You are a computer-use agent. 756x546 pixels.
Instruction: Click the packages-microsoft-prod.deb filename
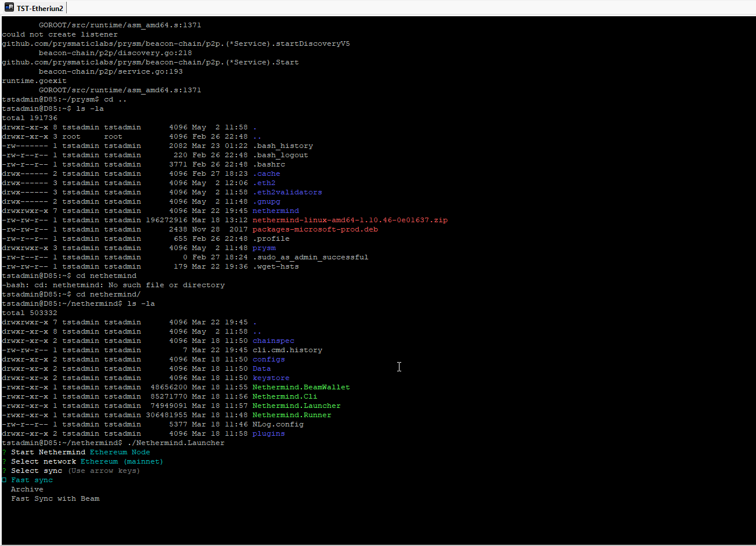pyautogui.click(x=315, y=229)
